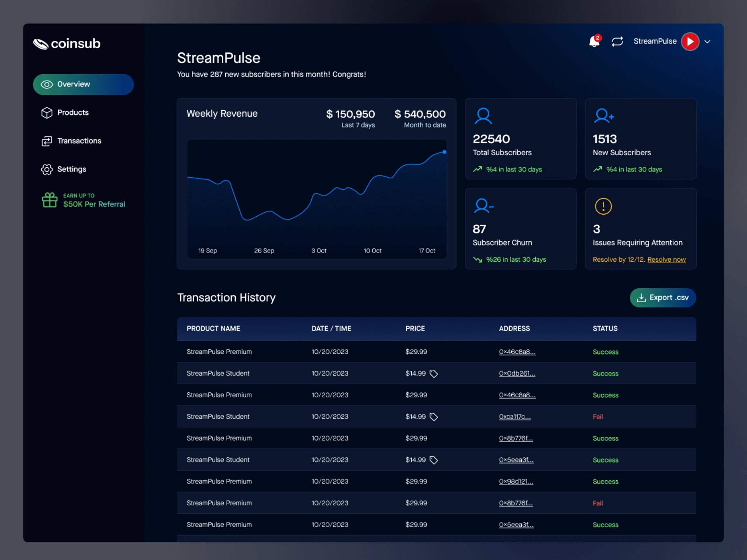
Task: Open address 0x98d121... link
Action: [x=516, y=481]
